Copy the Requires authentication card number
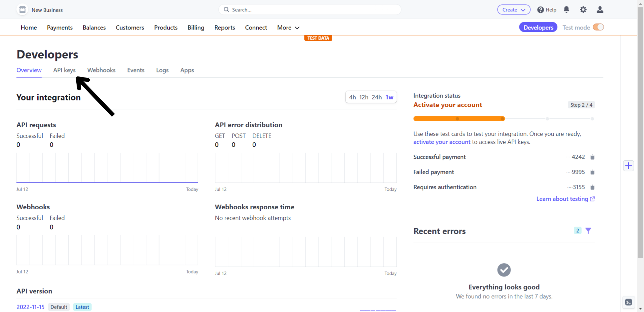 (593, 187)
